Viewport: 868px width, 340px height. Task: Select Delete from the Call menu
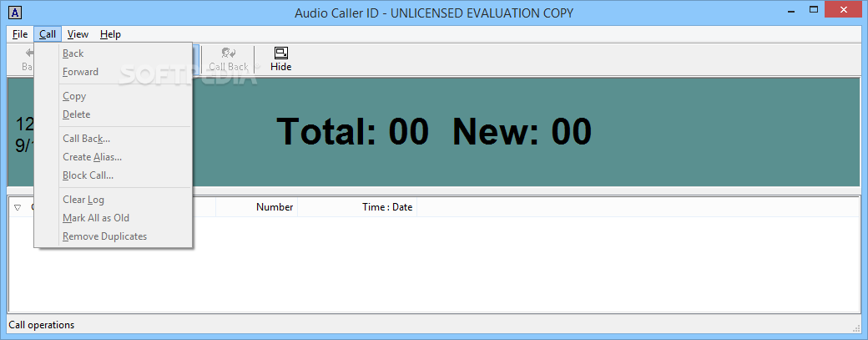point(114,114)
